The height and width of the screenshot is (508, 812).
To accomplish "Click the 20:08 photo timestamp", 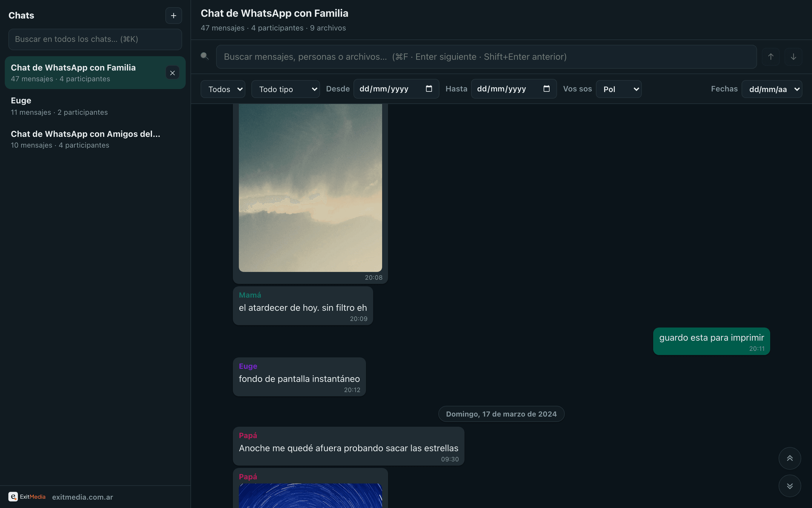I will point(373,278).
